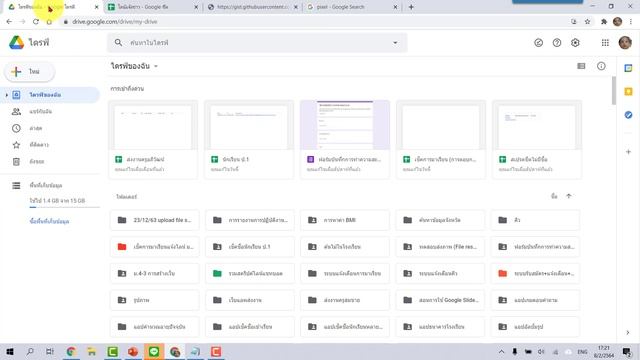
Task: Hide the side panel with the chevron
Action: point(628,333)
